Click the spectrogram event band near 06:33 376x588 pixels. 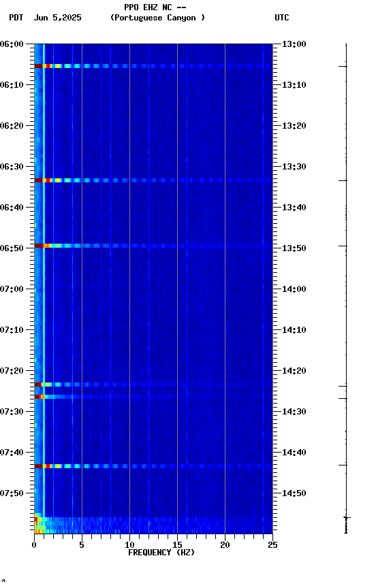153,180
